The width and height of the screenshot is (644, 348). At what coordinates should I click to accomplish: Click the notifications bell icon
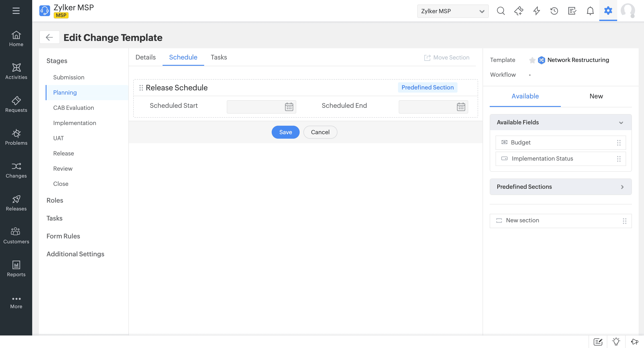[590, 11]
